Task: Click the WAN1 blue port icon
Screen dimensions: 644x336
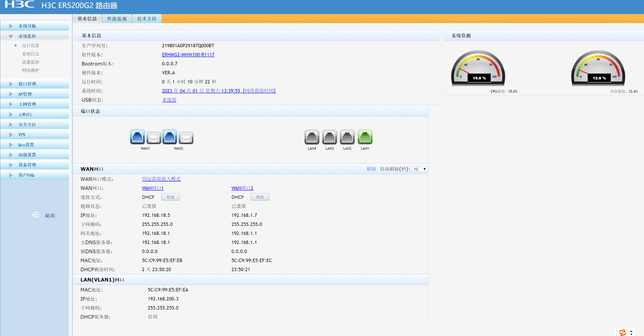Action: [137, 137]
